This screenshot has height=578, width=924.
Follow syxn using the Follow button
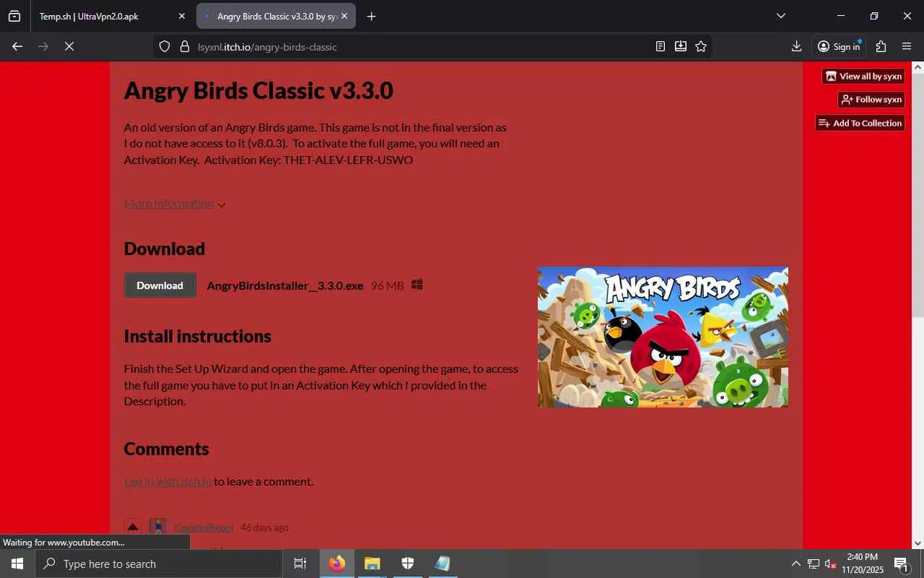click(871, 99)
